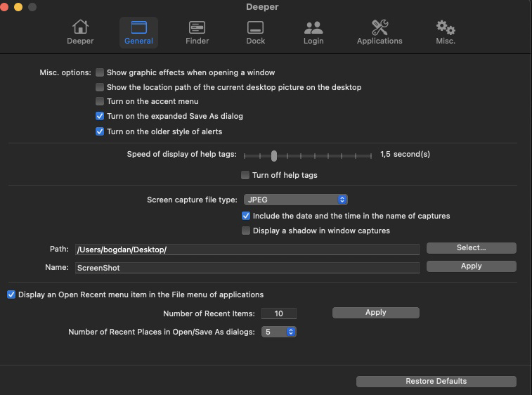Viewport: 532px width, 395px height.
Task: Click the Deeper window title text
Action: click(262, 7)
